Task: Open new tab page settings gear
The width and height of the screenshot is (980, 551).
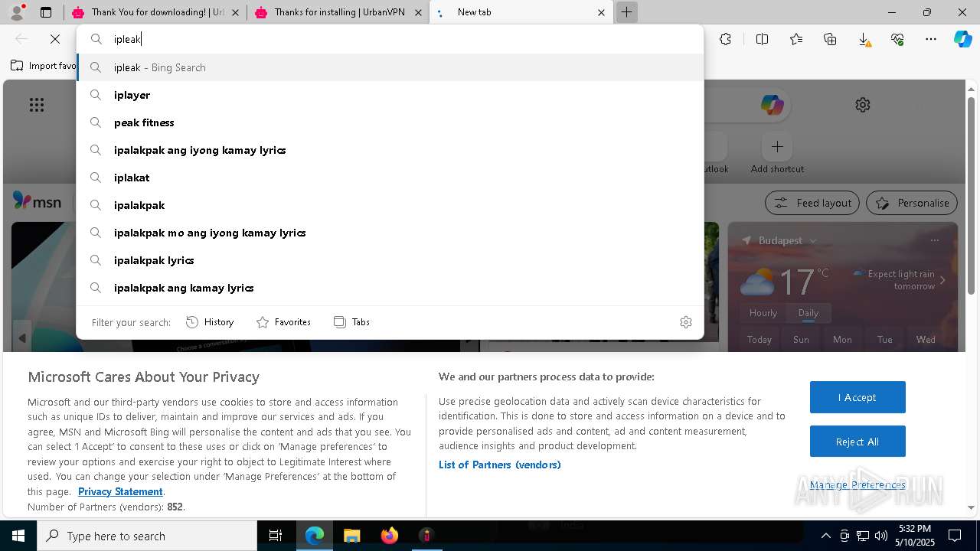Action: coord(863,105)
